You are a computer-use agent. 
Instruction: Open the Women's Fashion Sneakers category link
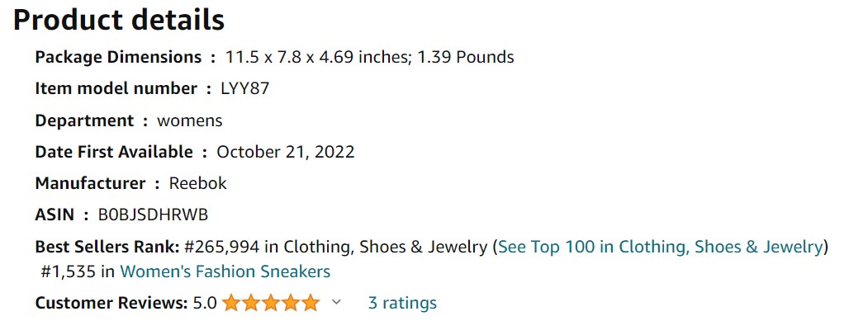(225, 271)
